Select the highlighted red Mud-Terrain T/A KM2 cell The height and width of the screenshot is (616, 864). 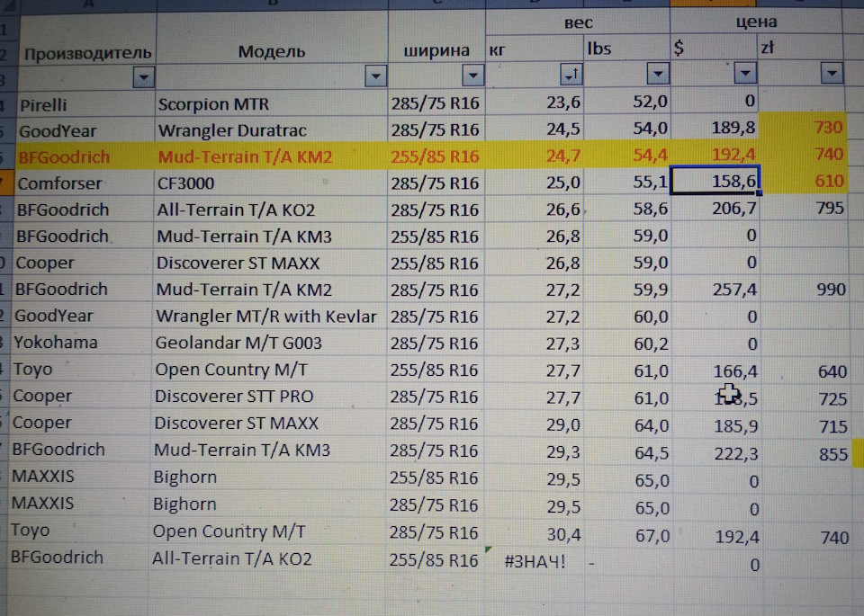coord(270,156)
